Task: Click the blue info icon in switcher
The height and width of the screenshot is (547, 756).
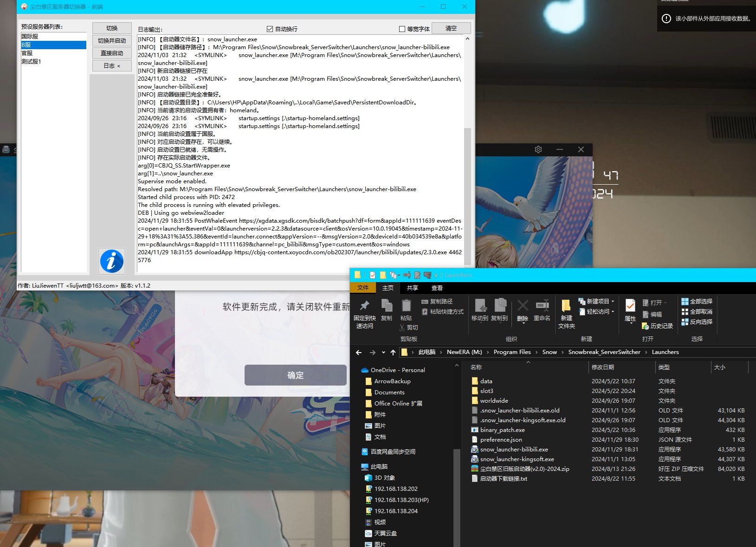Action: click(x=112, y=261)
